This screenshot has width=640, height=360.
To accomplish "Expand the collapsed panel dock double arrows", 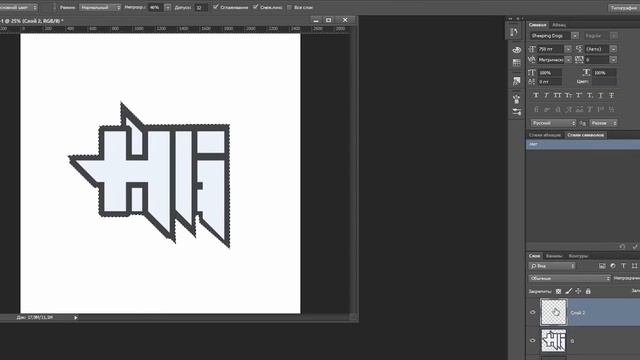I will [x=510, y=19].
